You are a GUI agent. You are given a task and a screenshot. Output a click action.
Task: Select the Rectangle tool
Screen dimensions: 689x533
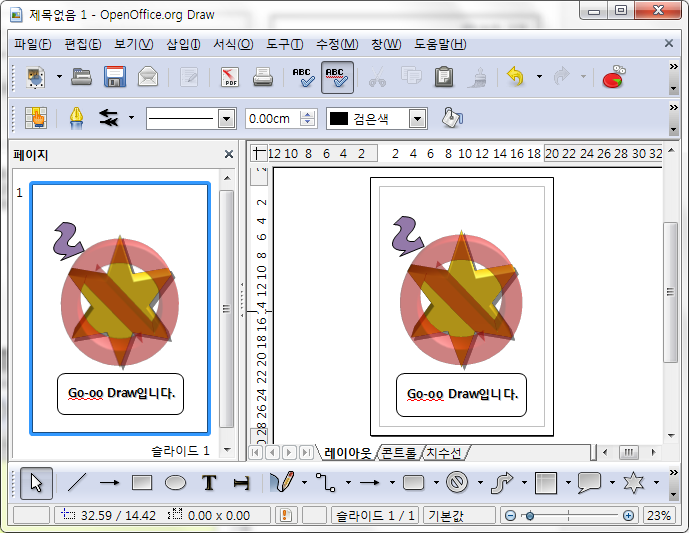[x=142, y=482]
